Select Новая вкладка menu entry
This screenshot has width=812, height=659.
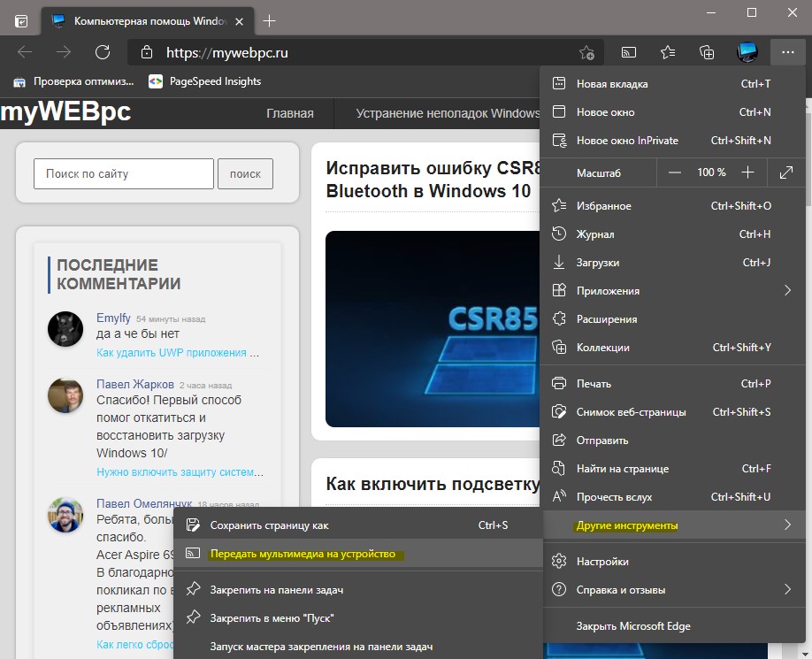click(671, 84)
